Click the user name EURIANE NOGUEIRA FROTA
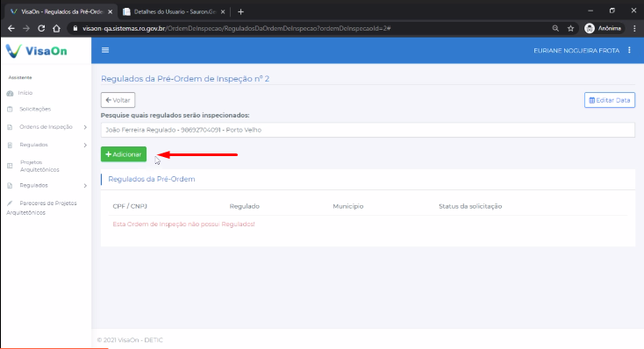The image size is (644, 349). [x=576, y=51]
